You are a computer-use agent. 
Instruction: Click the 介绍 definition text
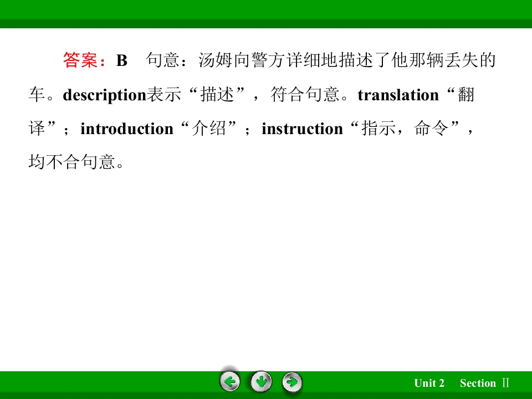pos(209,128)
